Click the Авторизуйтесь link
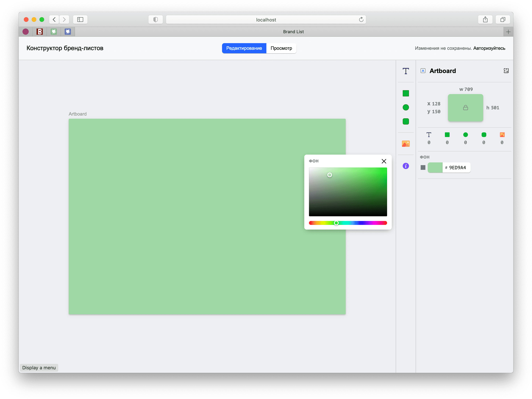The image size is (532, 399). click(x=489, y=48)
